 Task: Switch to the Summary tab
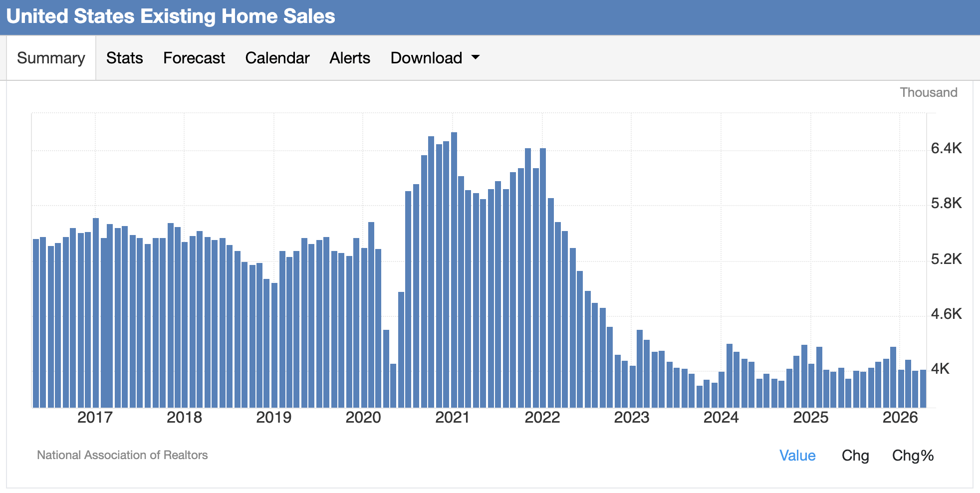(51, 58)
